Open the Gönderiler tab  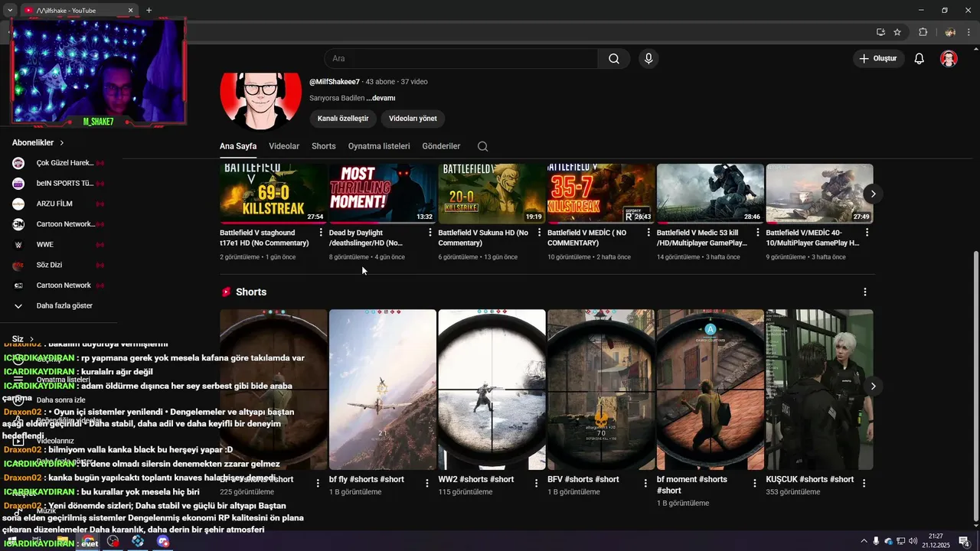pos(441,146)
